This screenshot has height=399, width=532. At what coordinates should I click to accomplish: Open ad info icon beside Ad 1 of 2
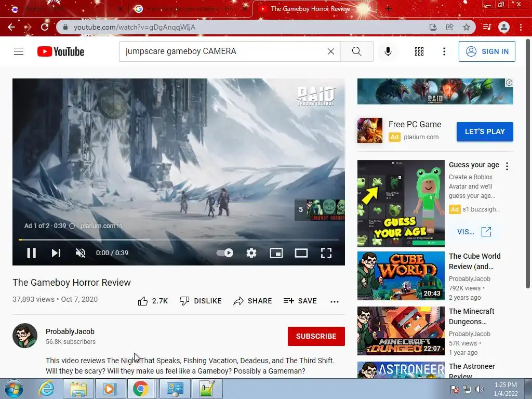[72, 226]
